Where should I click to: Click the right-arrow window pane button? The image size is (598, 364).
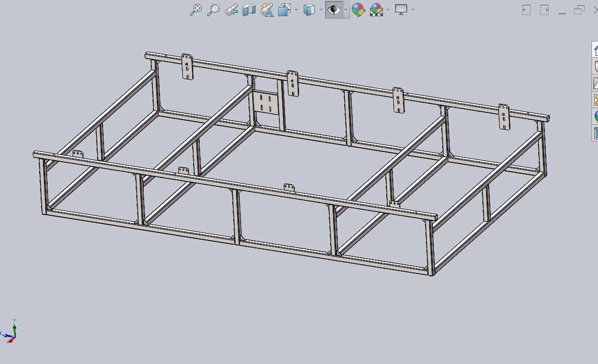click(x=544, y=10)
